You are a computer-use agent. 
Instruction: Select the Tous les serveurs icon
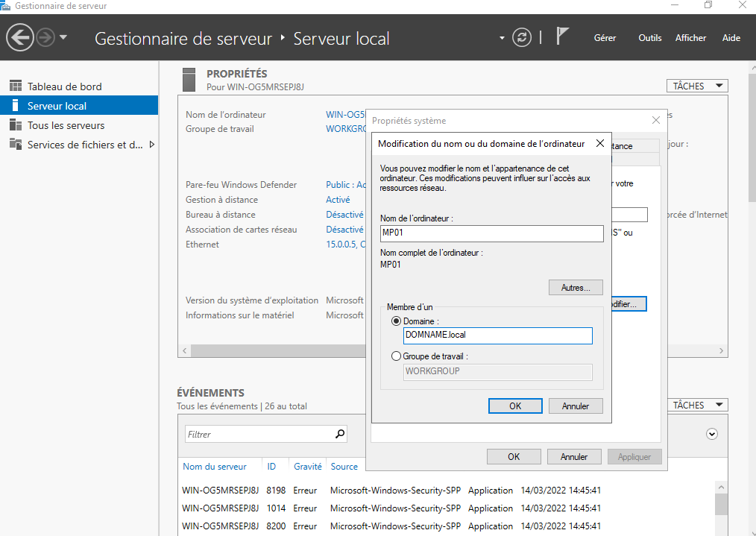16,125
